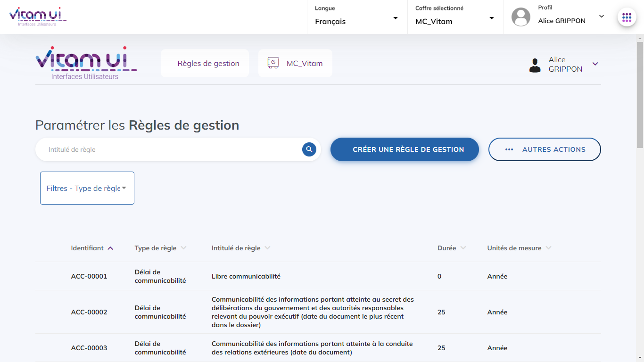Click the large Vitam UI Interfaces Utilisateurs logo

[x=86, y=63]
